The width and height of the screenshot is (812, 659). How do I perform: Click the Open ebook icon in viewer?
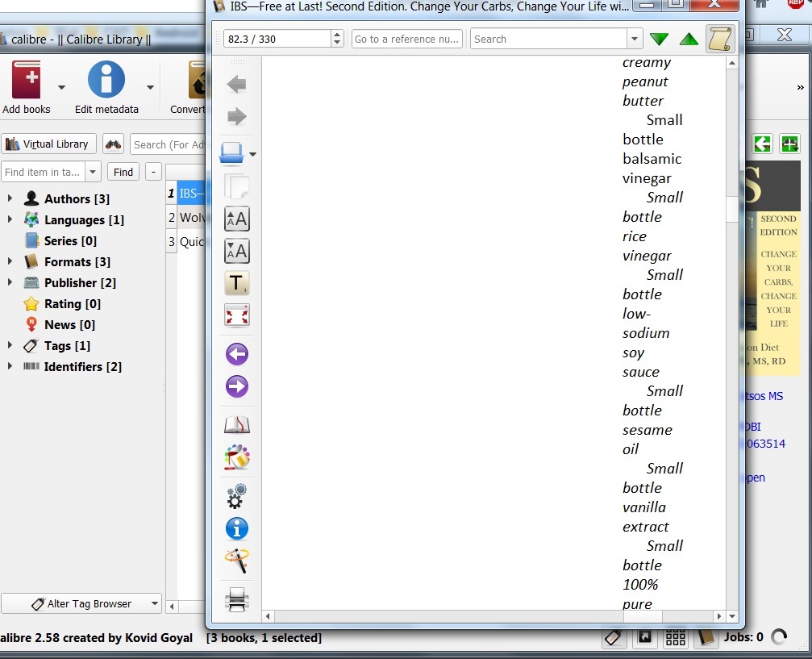click(231, 153)
